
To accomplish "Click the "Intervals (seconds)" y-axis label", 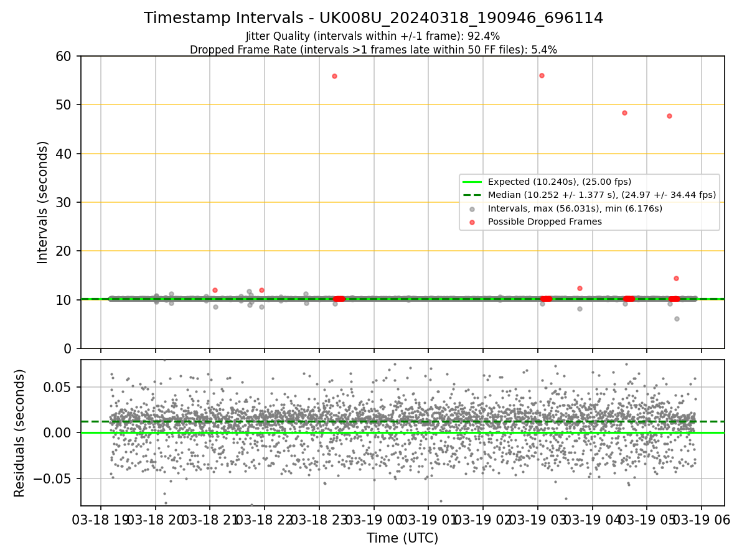I will pos(42,202).
